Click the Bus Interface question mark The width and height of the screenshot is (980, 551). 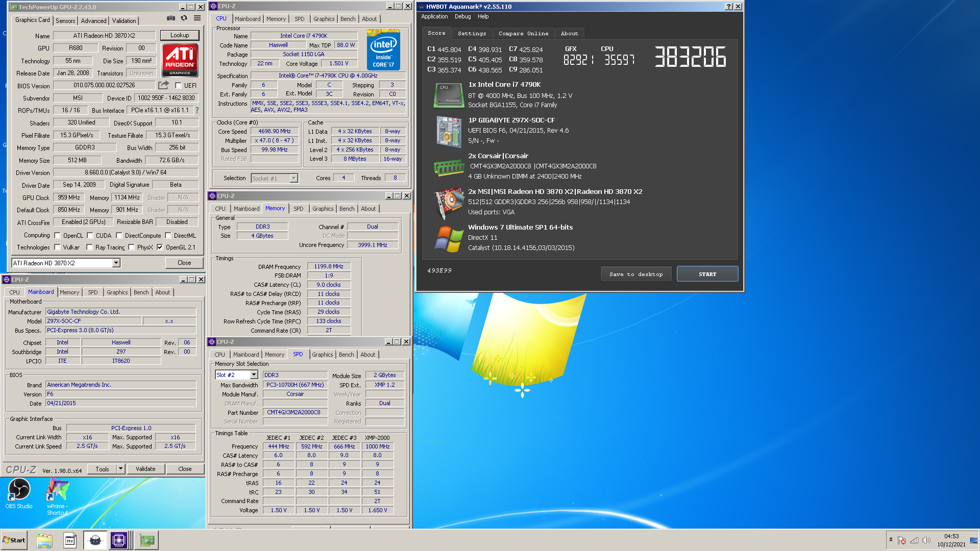197,110
